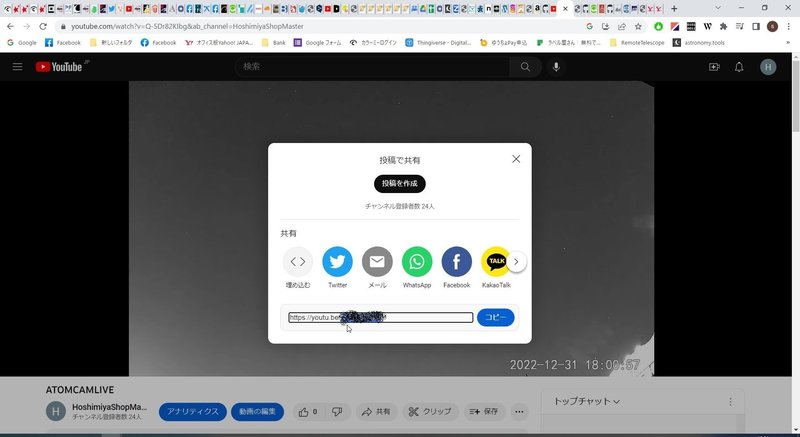Create a clip with クリップ button
This screenshot has width=800, height=437.
click(430, 412)
